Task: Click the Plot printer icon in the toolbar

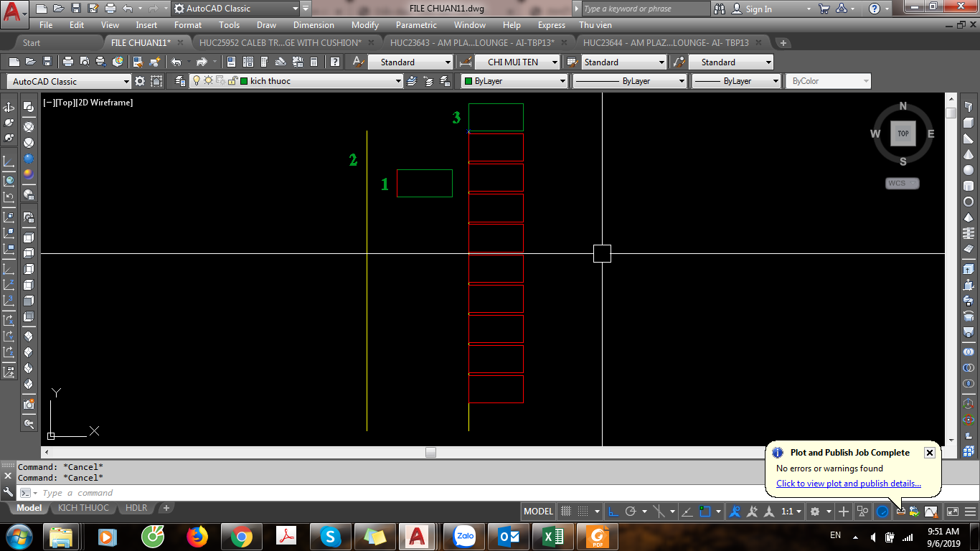Action: [68, 62]
